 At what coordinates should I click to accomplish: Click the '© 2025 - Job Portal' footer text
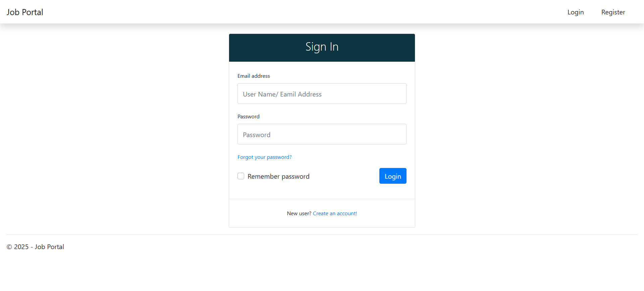point(35,247)
